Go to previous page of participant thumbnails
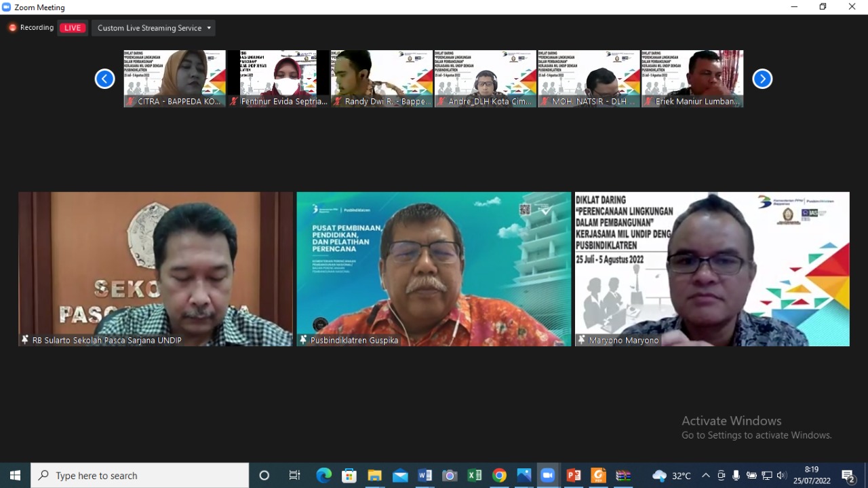The width and height of the screenshot is (868, 488). click(x=104, y=79)
